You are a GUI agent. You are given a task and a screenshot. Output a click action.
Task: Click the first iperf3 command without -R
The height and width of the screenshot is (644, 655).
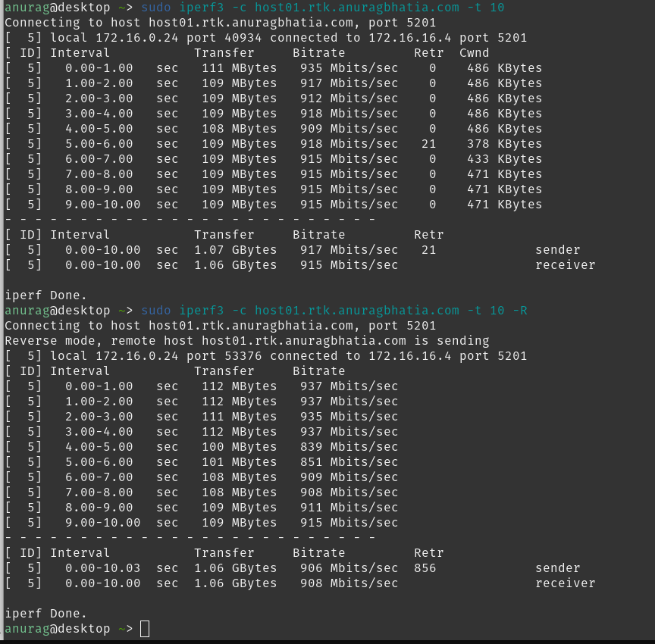322,8
